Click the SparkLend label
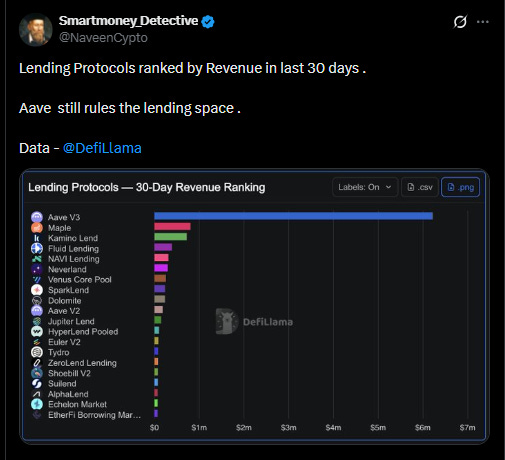The image size is (505, 460). pyautogui.click(x=68, y=290)
